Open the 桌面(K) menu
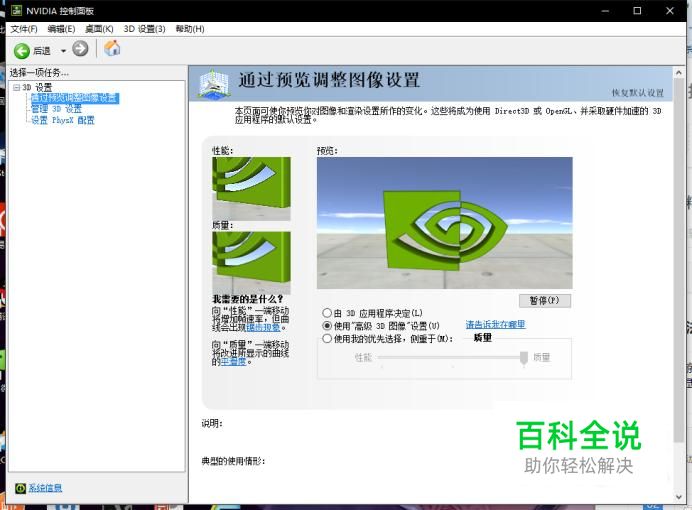The image size is (692, 510). 99,29
